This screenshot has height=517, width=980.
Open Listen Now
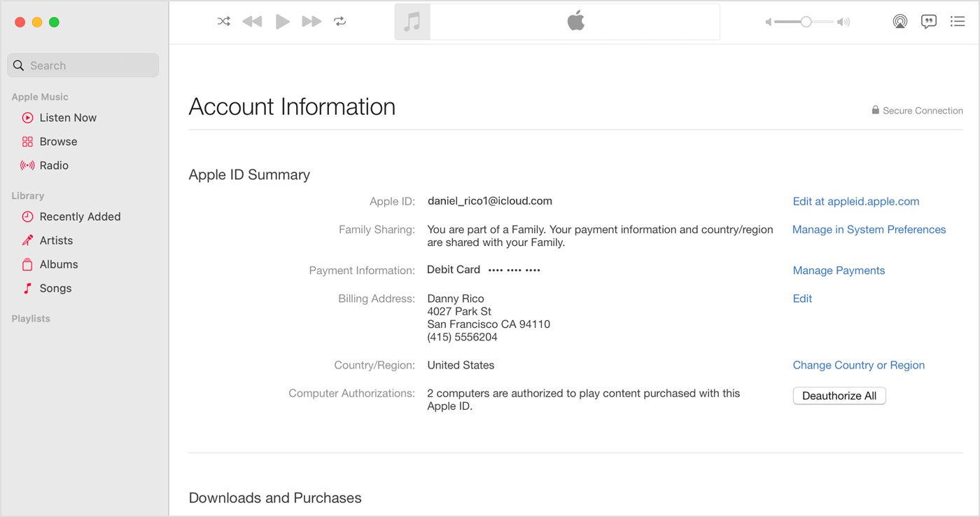pos(68,118)
